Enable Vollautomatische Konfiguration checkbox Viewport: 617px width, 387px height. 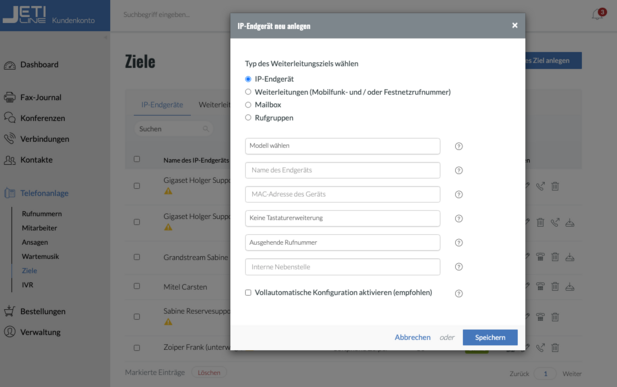(x=248, y=293)
